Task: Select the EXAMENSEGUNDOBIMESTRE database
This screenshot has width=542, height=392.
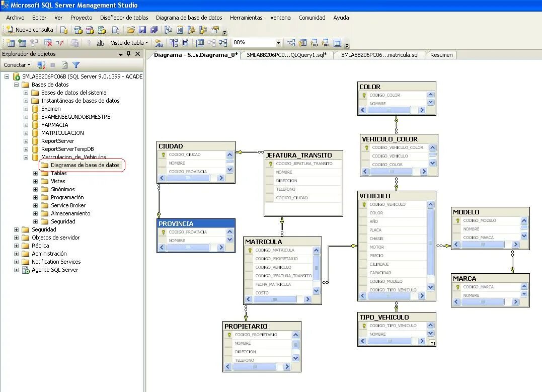Action: point(75,117)
